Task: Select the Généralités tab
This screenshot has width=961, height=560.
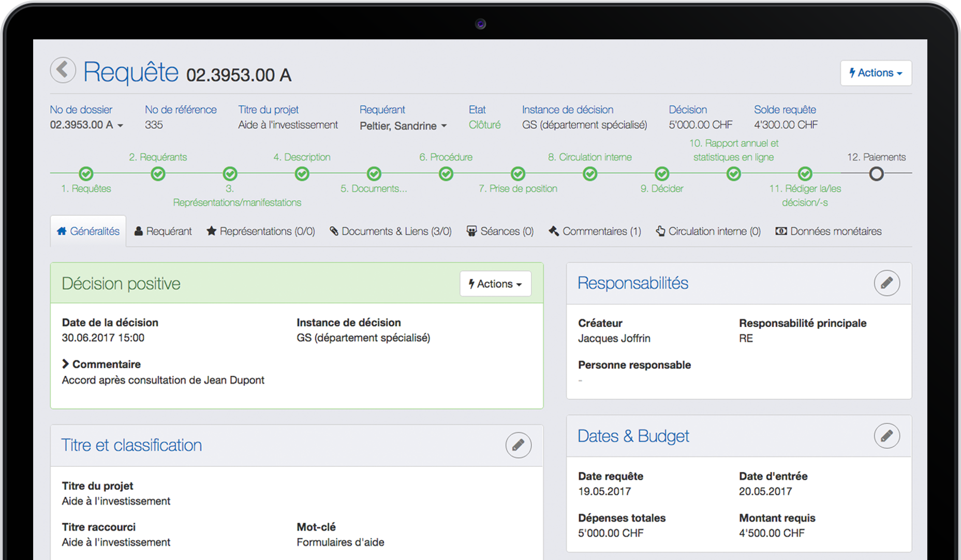Action: pos(88,231)
